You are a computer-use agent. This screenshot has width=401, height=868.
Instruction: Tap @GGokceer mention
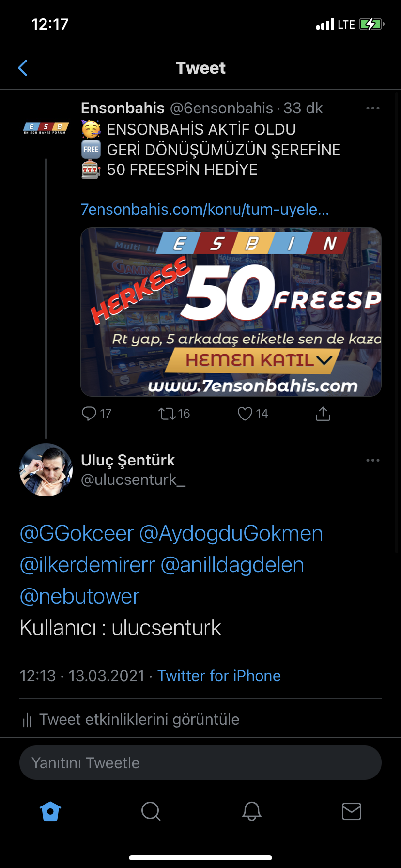point(77,533)
